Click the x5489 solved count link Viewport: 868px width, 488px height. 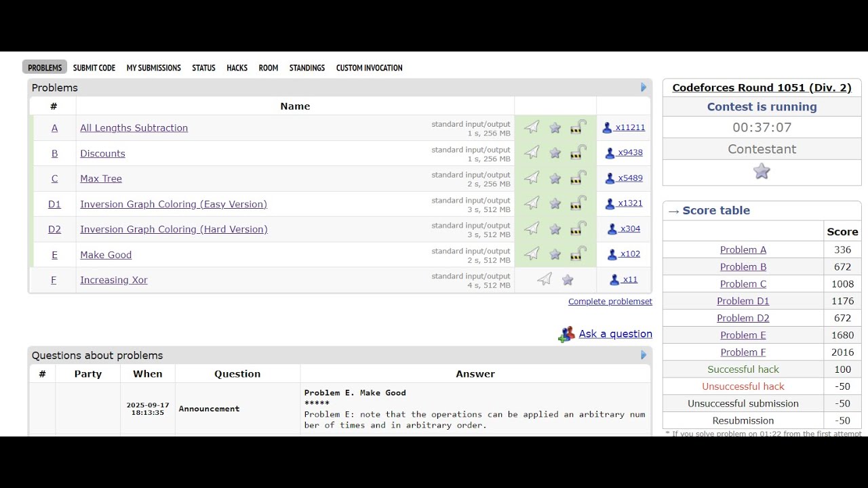coord(630,178)
